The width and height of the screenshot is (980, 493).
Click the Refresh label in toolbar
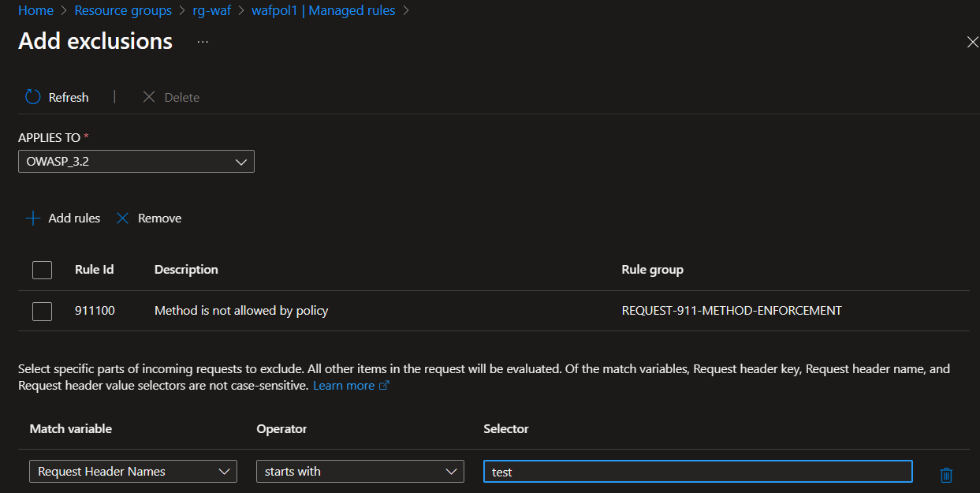point(69,97)
